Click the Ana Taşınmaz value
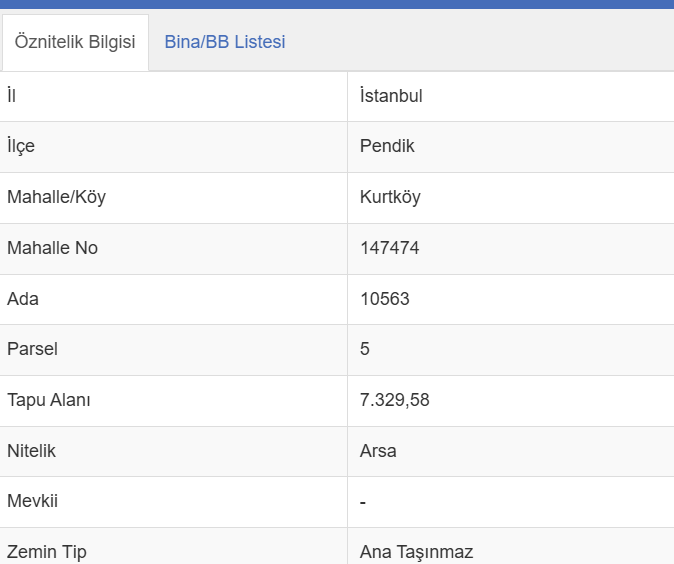The width and height of the screenshot is (674, 564). (416, 552)
